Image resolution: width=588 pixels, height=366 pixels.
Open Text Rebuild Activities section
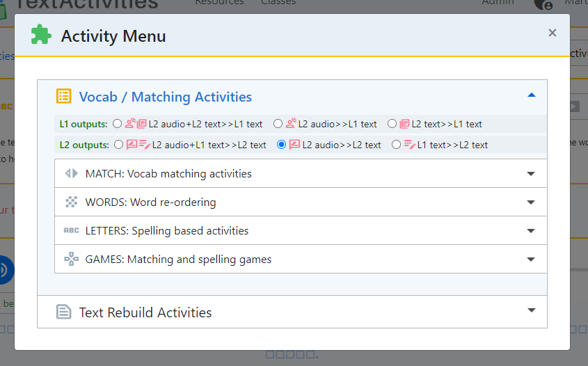pos(292,312)
